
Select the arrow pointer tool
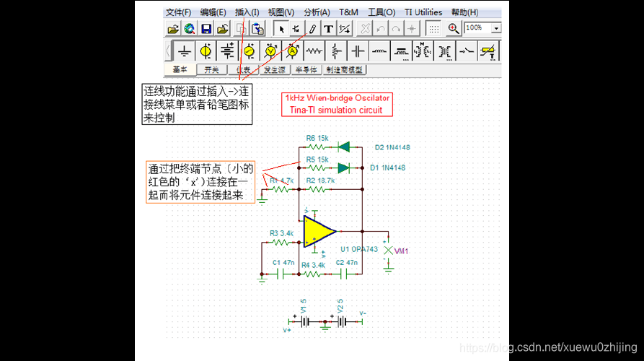[281, 29]
